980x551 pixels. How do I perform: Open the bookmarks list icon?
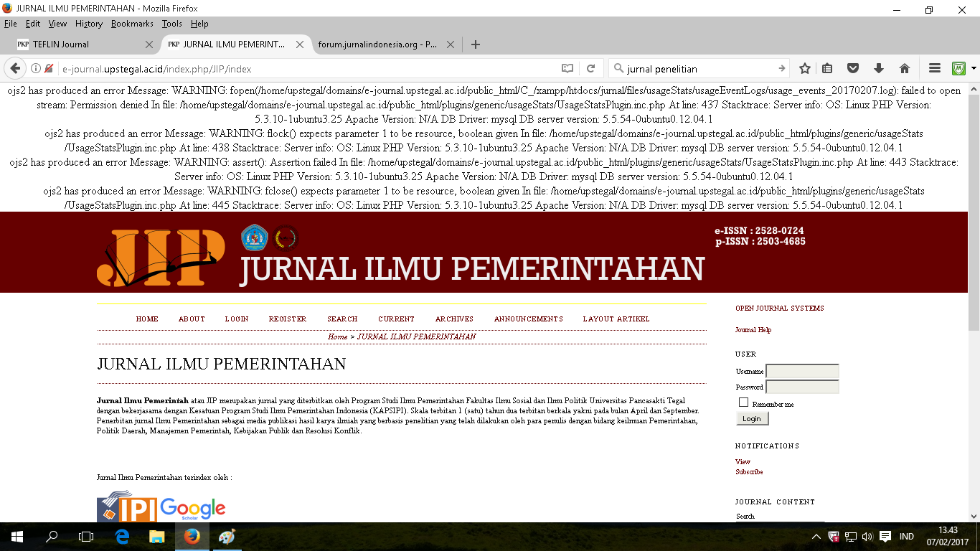(827, 69)
